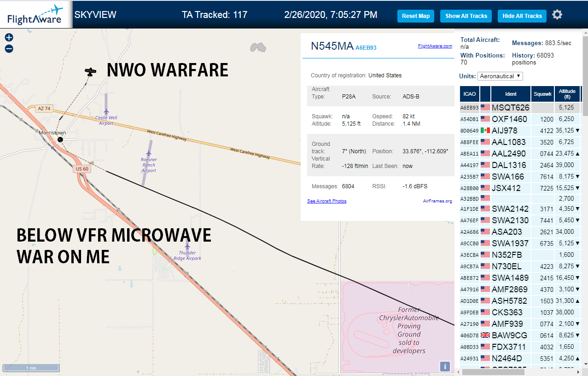
Task: Select the SWA2142 aircraft row
Action: point(520,208)
